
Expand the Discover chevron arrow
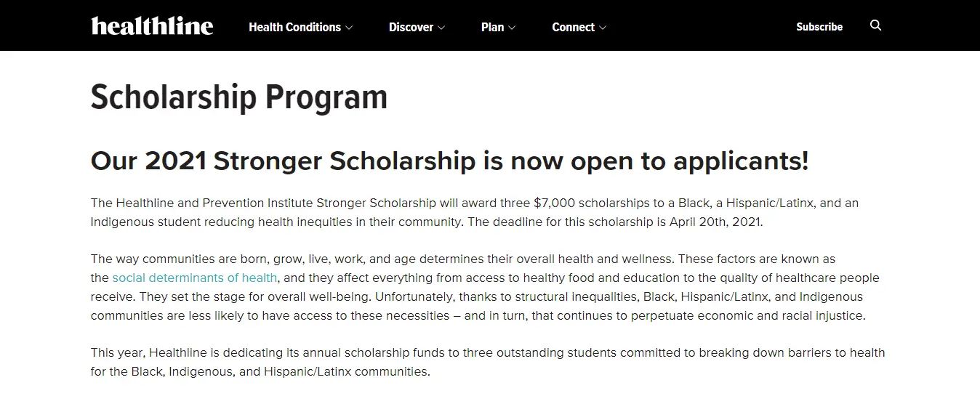[x=441, y=28]
